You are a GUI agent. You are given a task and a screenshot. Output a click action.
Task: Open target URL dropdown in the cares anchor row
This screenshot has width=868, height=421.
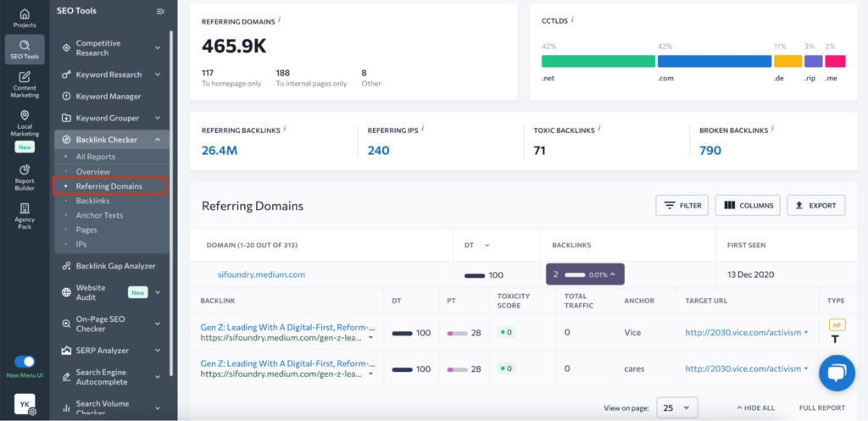pyautogui.click(x=806, y=368)
